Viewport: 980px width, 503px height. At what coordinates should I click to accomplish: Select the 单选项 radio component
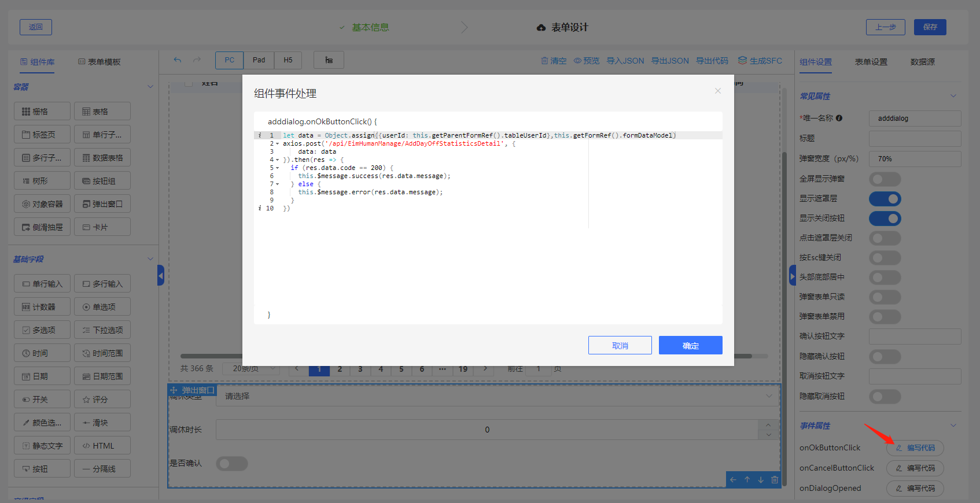coord(102,306)
